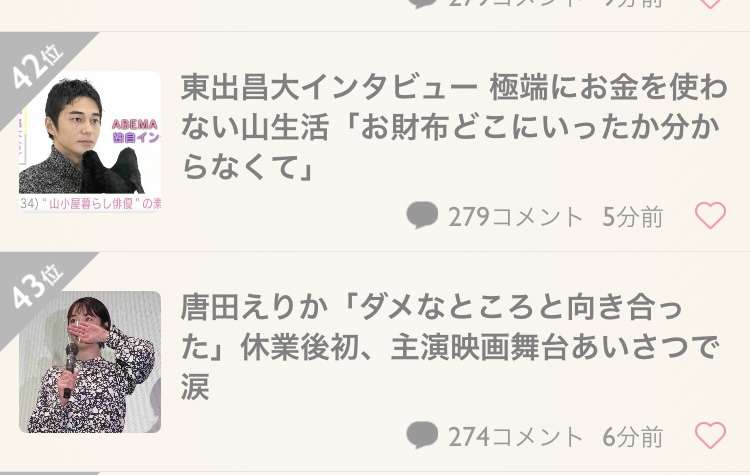Tap the 42位 rank ribbon badge
750x475 pixels.
click(36, 67)
